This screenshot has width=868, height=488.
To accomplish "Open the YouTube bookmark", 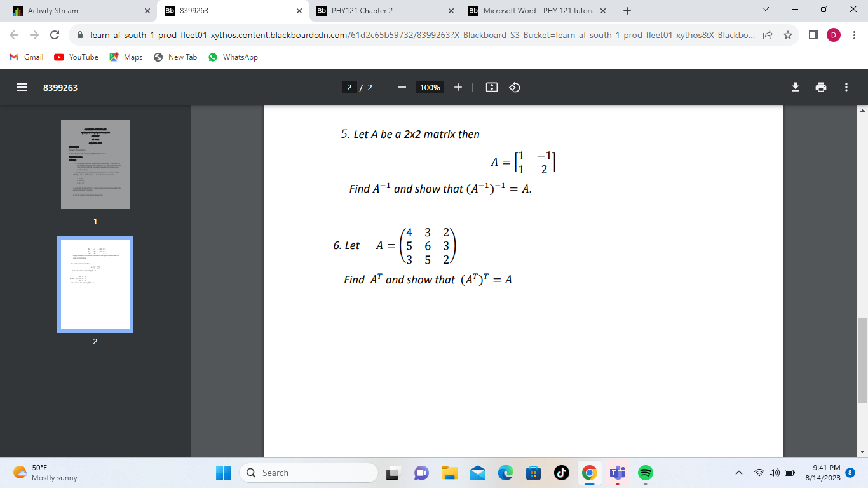I will [x=76, y=57].
